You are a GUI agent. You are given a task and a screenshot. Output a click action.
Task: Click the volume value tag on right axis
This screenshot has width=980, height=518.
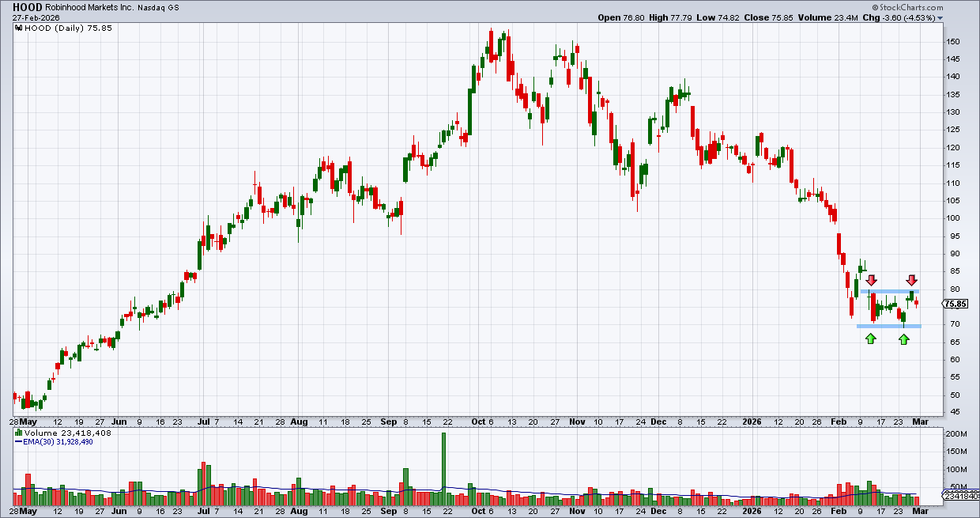point(962,496)
